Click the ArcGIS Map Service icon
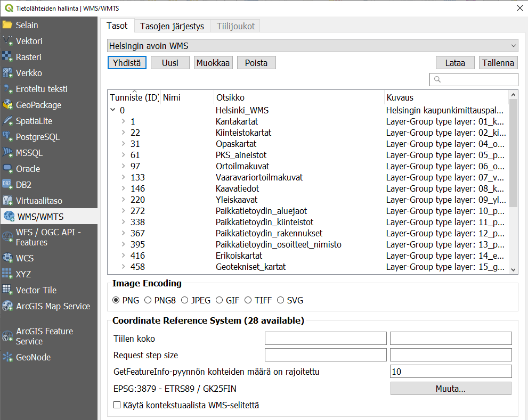 (7, 306)
